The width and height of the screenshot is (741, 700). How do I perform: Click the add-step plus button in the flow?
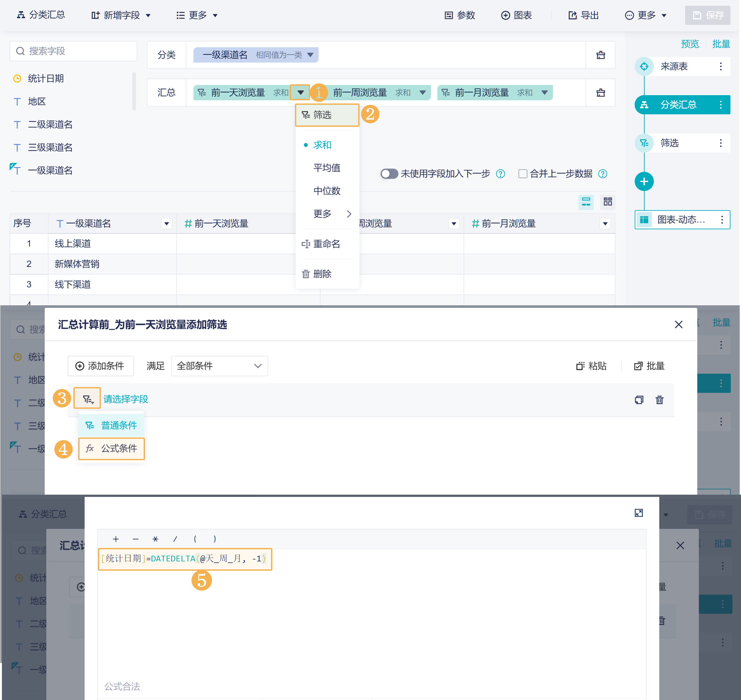point(644,182)
